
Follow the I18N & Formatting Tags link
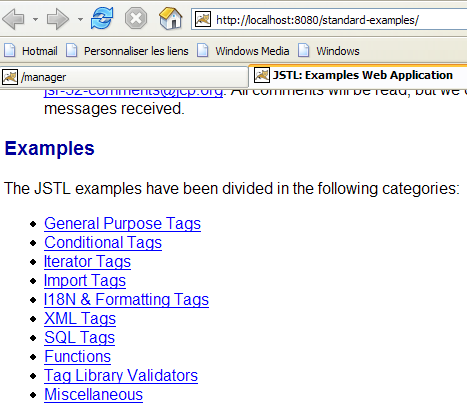pyautogui.click(x=126, y=300)
